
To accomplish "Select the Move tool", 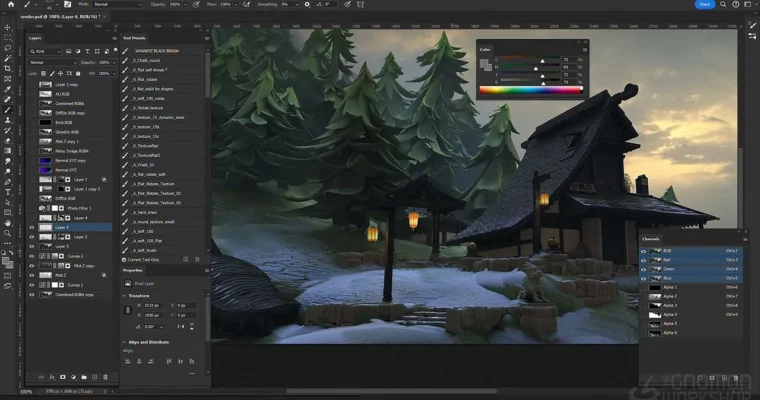I will pyautogui.click(x=8, y=27).
